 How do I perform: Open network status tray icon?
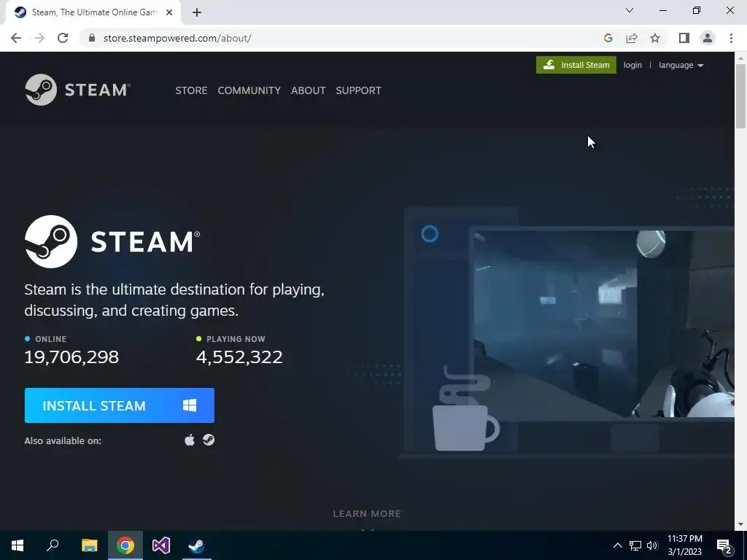click(x=635, y=545)
